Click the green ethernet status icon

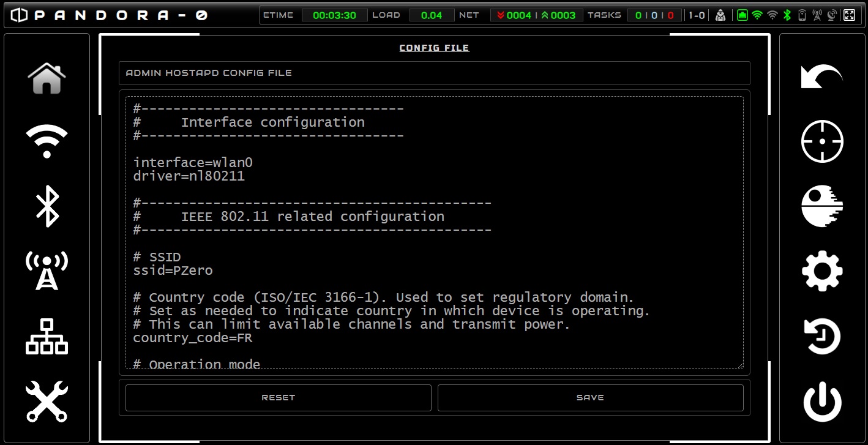pos(743,15)
